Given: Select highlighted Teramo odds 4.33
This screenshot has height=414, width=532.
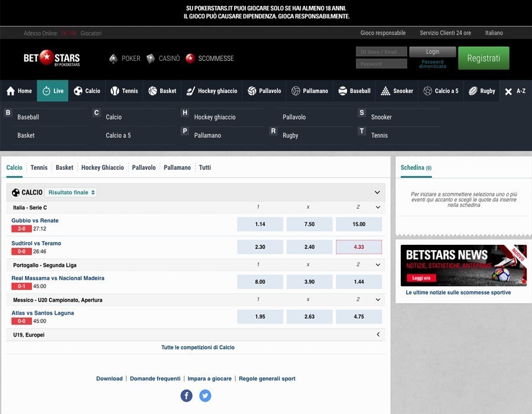Looking at the screenshot, I should [x=359, y=247].
